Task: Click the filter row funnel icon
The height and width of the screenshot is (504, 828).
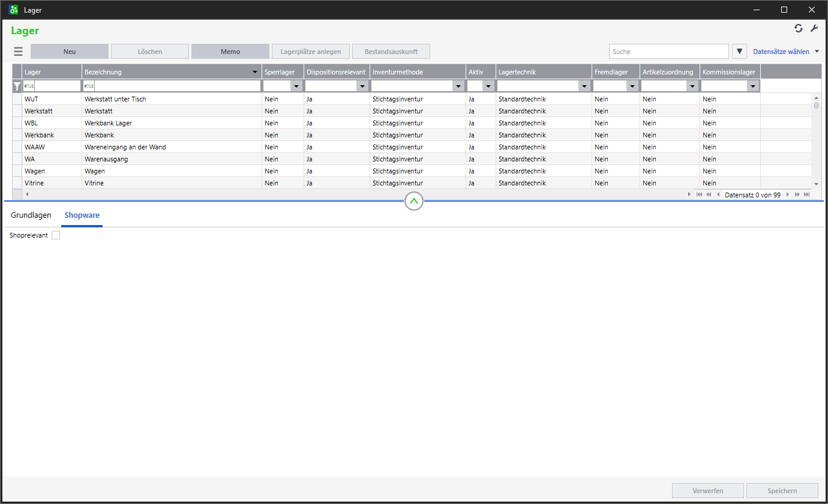Action: 17,86
